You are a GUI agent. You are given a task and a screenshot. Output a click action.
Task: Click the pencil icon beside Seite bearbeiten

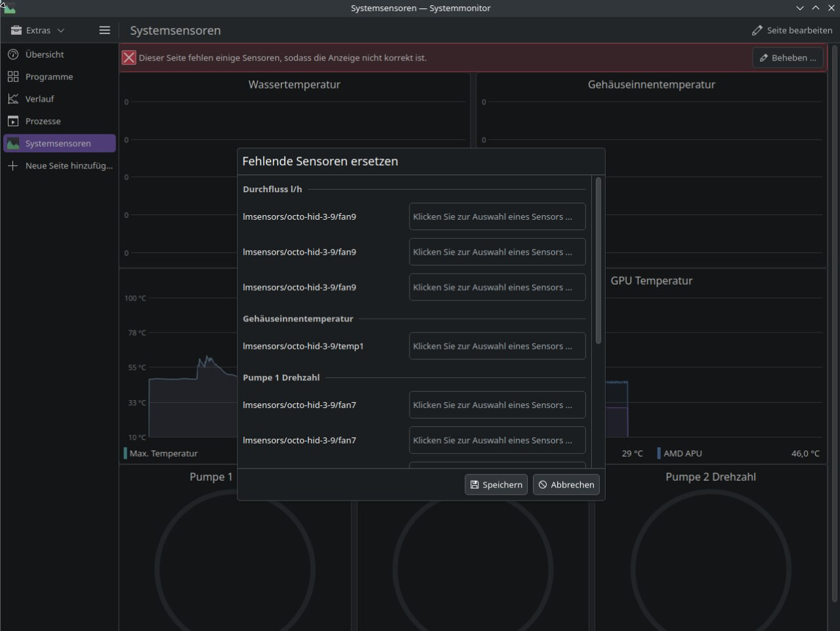pos(757,30)
